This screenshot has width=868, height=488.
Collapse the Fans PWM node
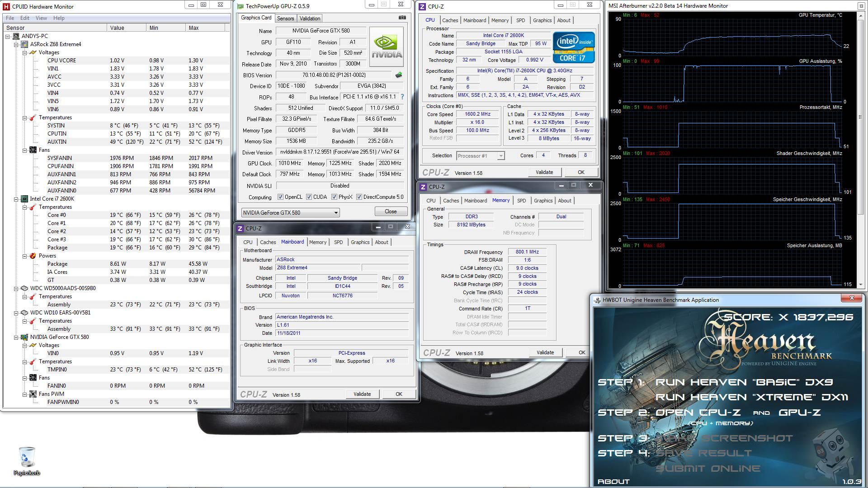(24, 394)
